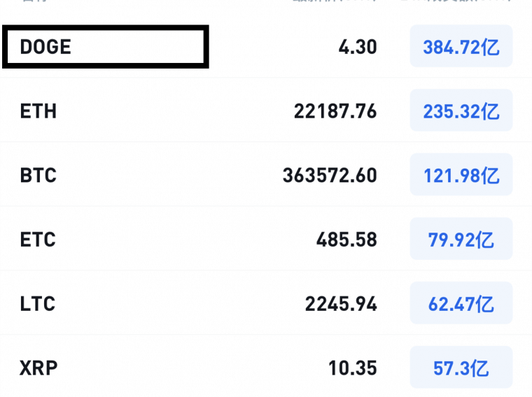This screenshot has height=397, width=532.
Task: Click the 79.92亿 volume badge
Action: pos(461,239)
